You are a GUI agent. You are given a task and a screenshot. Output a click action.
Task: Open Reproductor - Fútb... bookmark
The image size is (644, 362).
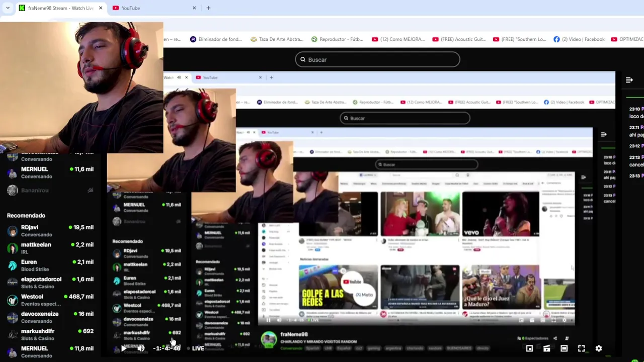[337, 39]
